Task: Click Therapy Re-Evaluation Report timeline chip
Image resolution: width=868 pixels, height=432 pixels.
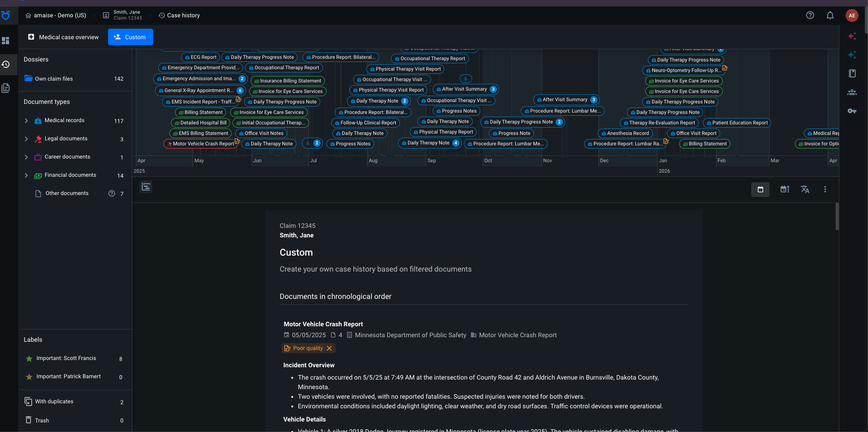Action: click(x=659, y=123)
